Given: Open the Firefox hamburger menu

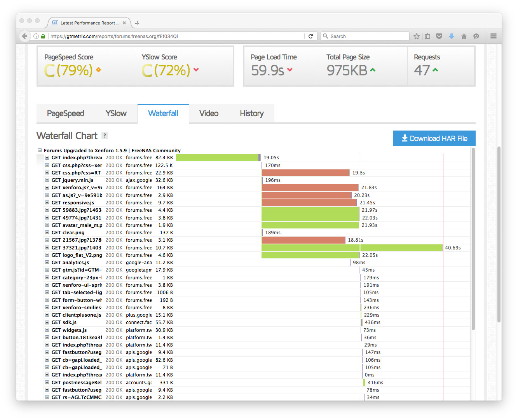Looking at the screenshot, I should point(494,36).
